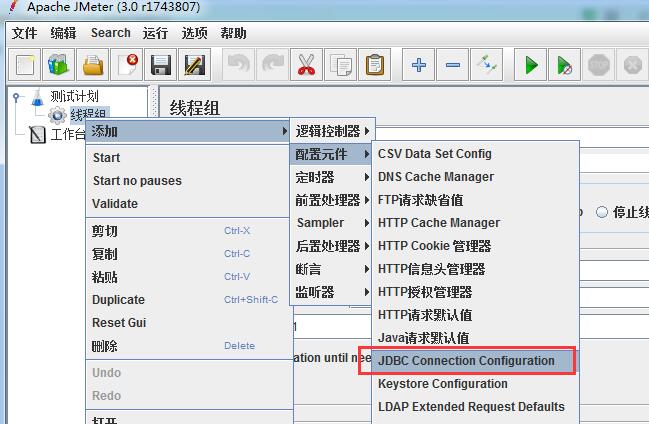Click the Open file folder icon
Image resolution: width=649 pixels, height=424 pixels.
pos(93,65)
